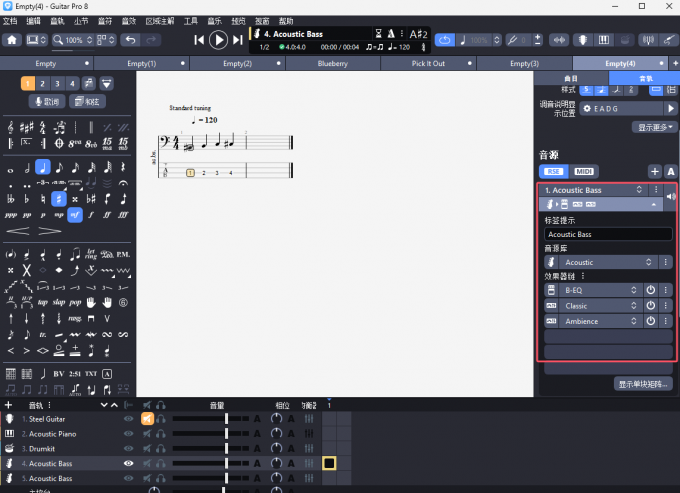Click the Home icon in toolbar
The image size is (680, 493).
pos(12,40)
